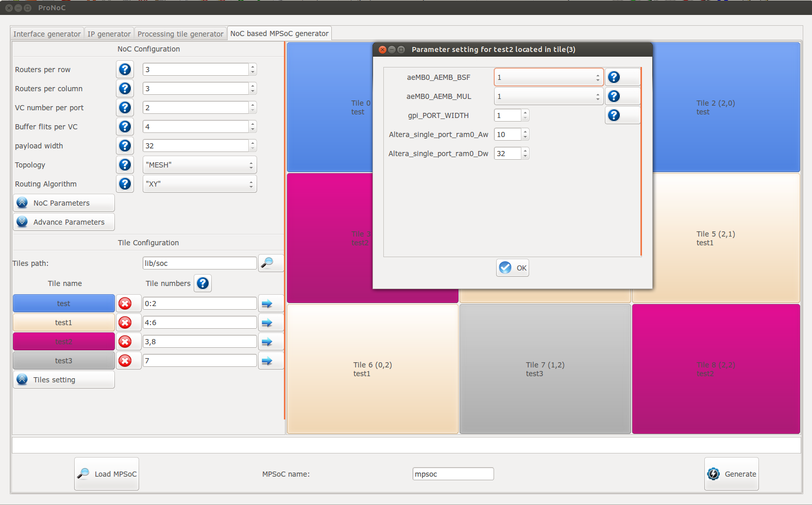Expand Advance Parameters section
Viewport: 812px width, 505px height.
point(63,222)
